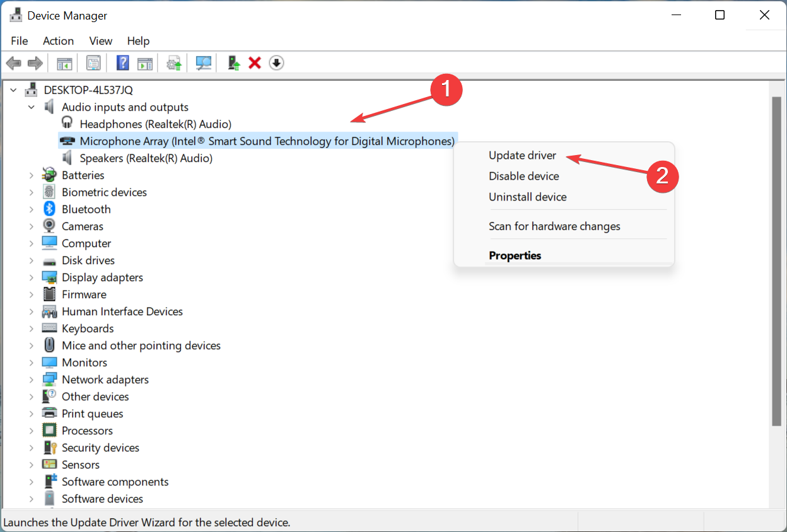Select the Software components label
Image resolution: width=787 pixels, height=532 pixels.
click(115, 482)
